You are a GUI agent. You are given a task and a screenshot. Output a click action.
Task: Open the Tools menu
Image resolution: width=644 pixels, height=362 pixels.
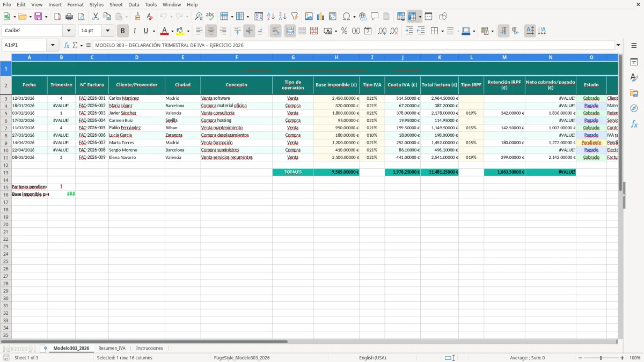(151, 4)
